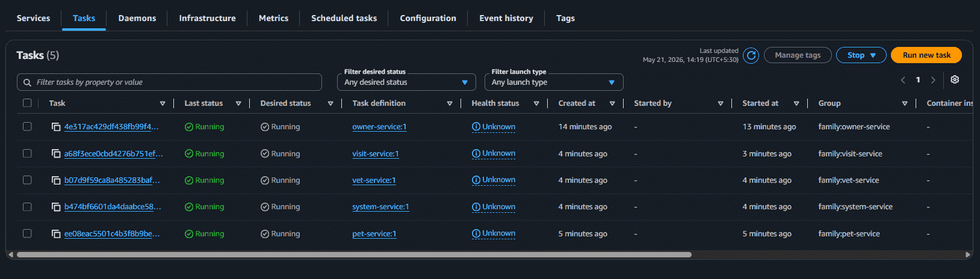Open the Event history tab
Screen dimensions: 980x279
(x=506, y=18)
